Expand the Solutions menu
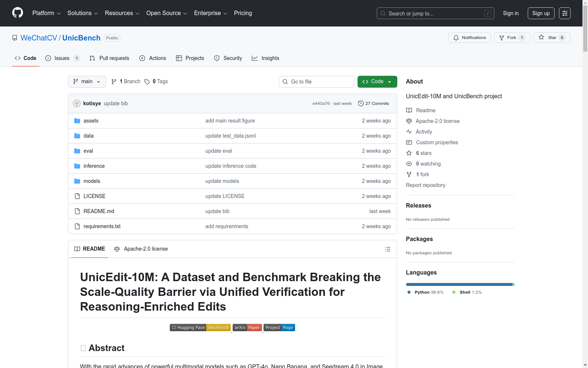588x368 pixels. 83,13
